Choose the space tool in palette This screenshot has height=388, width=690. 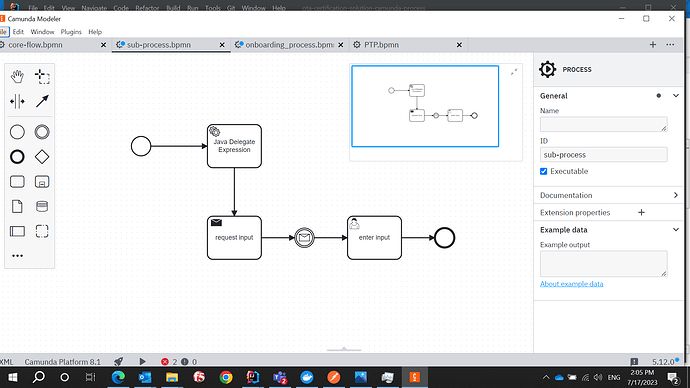click(x=17, y=102)
